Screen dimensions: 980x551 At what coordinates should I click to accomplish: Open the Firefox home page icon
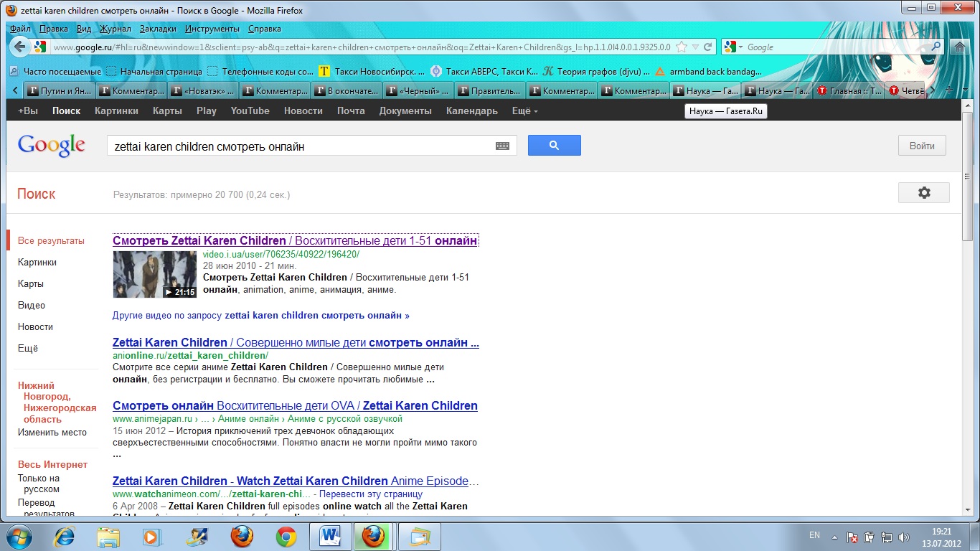point(959,47)
